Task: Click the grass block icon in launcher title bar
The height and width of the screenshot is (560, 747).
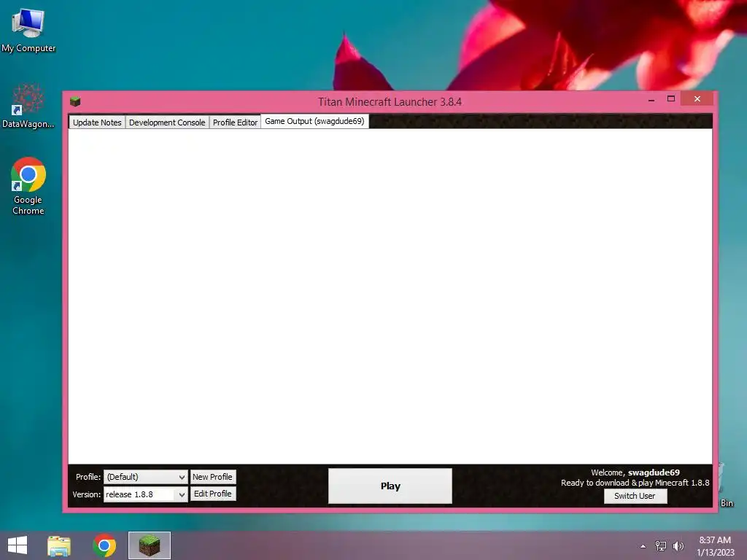Action: [x=75, y=101]
